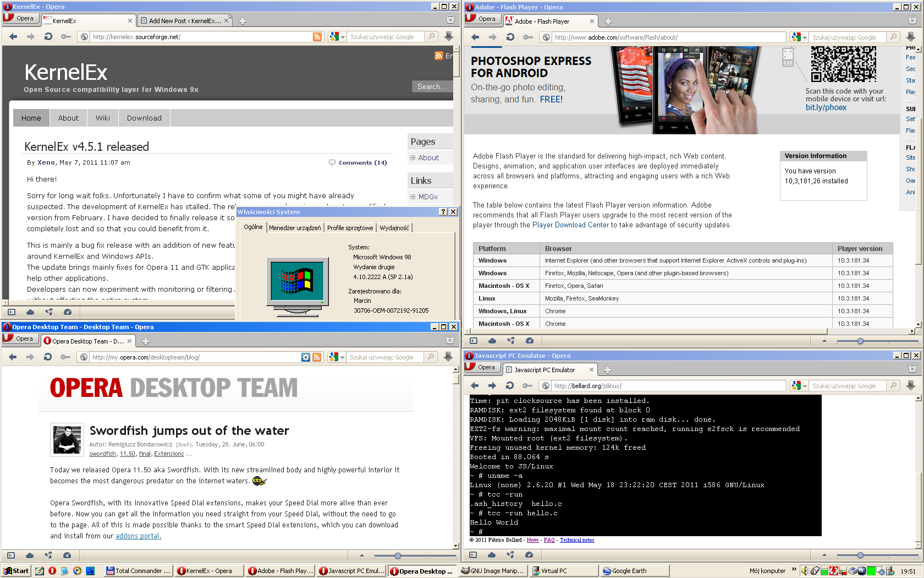Open the Opera menu in Adobe Flash Player window
The height and width of the screenshot is (578, 924).
coord(481,19)
